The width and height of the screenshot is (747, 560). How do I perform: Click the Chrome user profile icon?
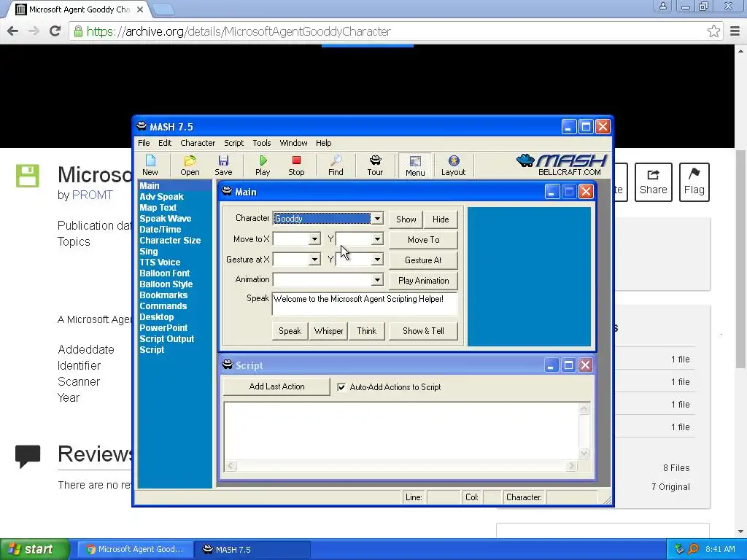pyautogui.click(x=662, y=6)
